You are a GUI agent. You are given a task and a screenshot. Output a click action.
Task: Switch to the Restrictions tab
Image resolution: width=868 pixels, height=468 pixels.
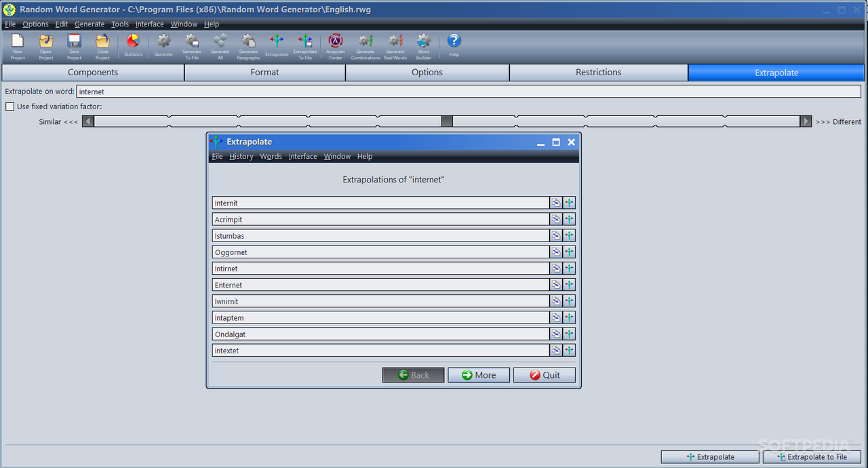click(x=599, y=73)
